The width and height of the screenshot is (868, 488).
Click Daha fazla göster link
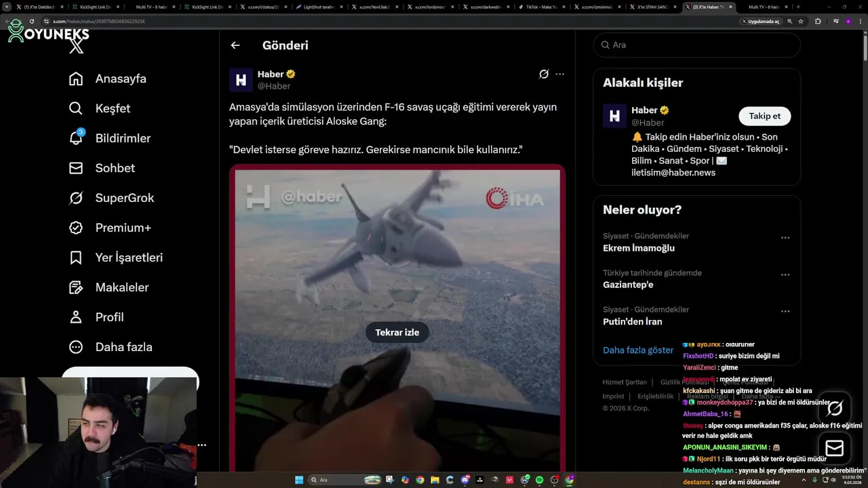click(638, 350)
